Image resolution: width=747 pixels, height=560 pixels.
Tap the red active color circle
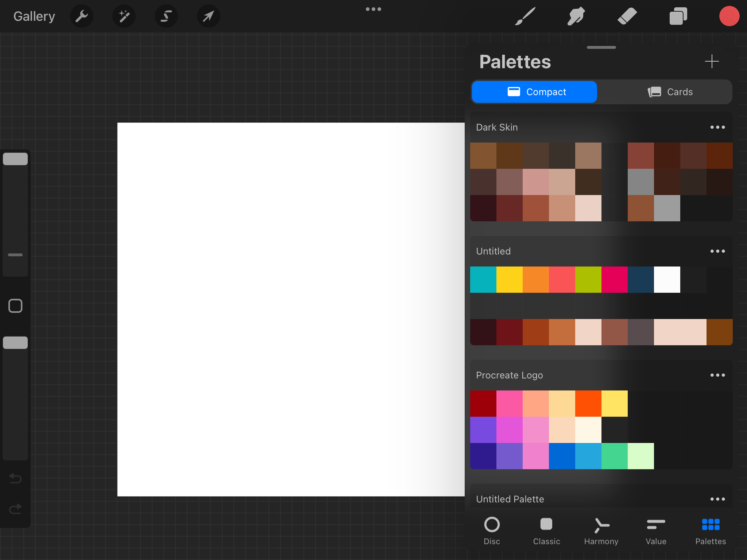pos(729,16)
